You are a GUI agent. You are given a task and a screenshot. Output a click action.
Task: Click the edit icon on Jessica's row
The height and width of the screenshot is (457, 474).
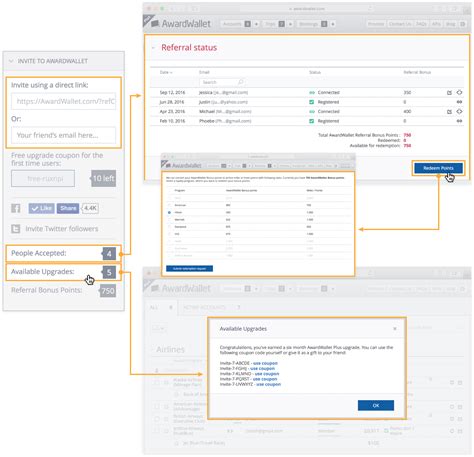click(449, 93)
